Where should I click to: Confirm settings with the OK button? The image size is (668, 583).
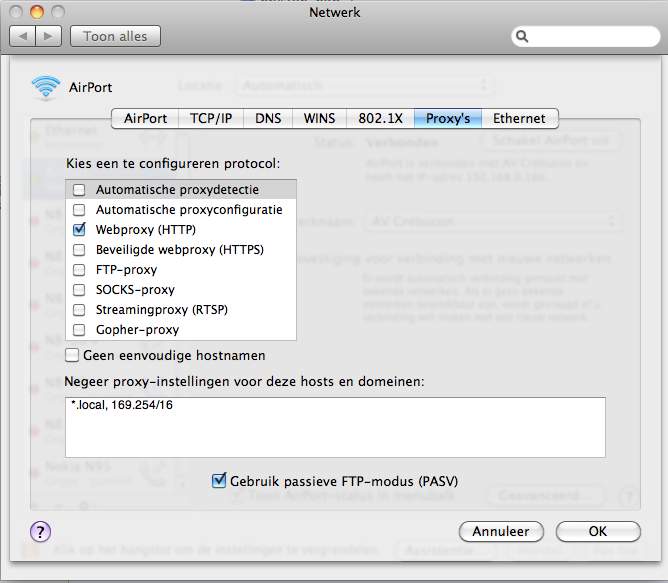point(598,531)
